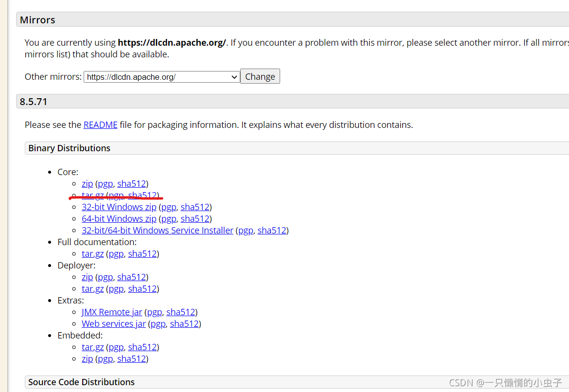
Task: Open pgp for Deployer zip
Action: (x=105, y=277)
